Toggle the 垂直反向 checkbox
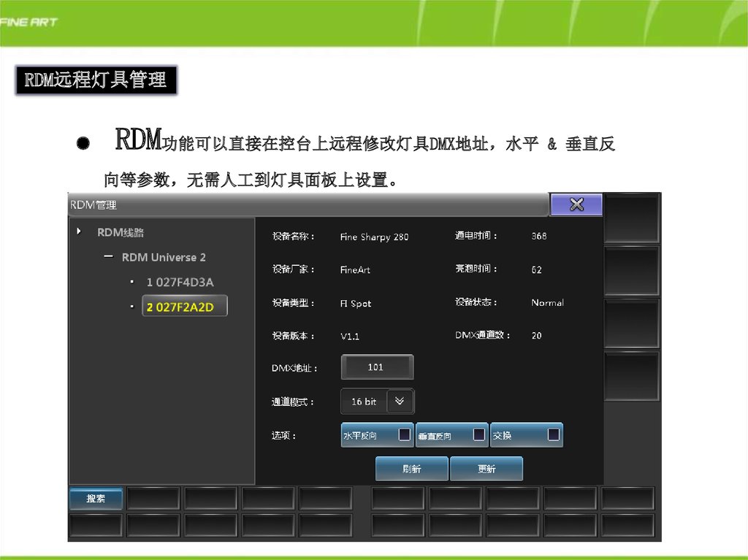The height and width of the screenshot is (560, 748). click(479, 435)
